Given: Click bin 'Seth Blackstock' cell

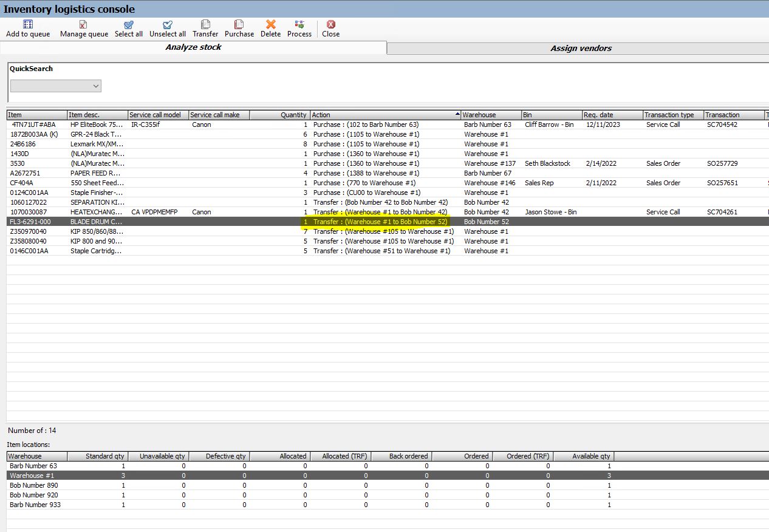Looking at the screenshot, I should (547, 163).
